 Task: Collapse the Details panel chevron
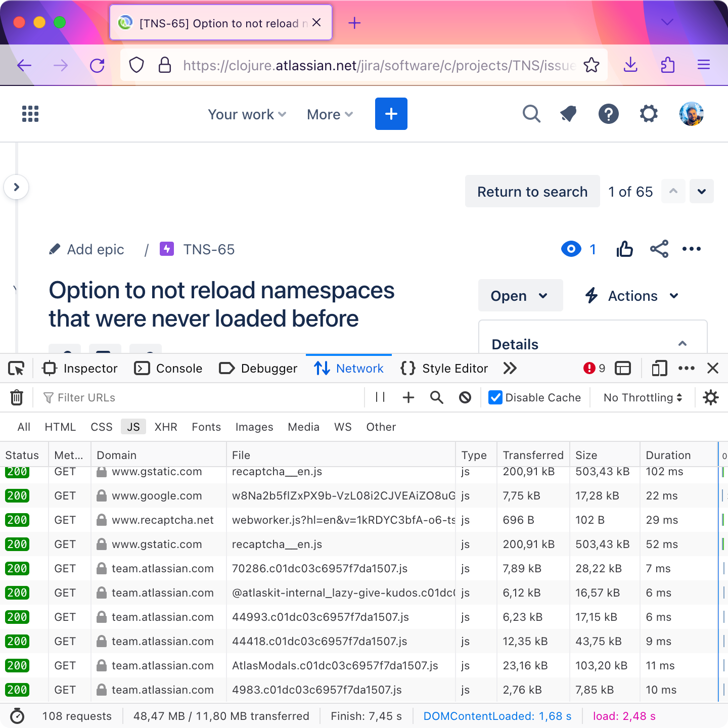coord(682,344)
